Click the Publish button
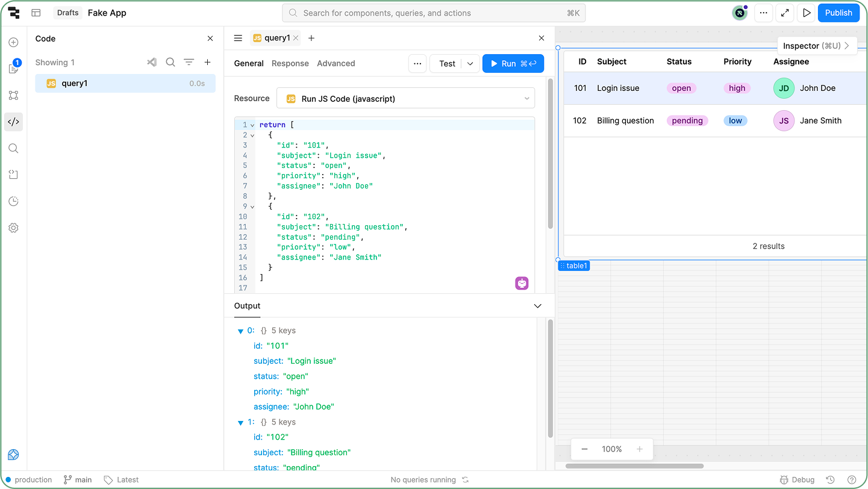Viewport: 868px width, 489px height. (838, 13)
